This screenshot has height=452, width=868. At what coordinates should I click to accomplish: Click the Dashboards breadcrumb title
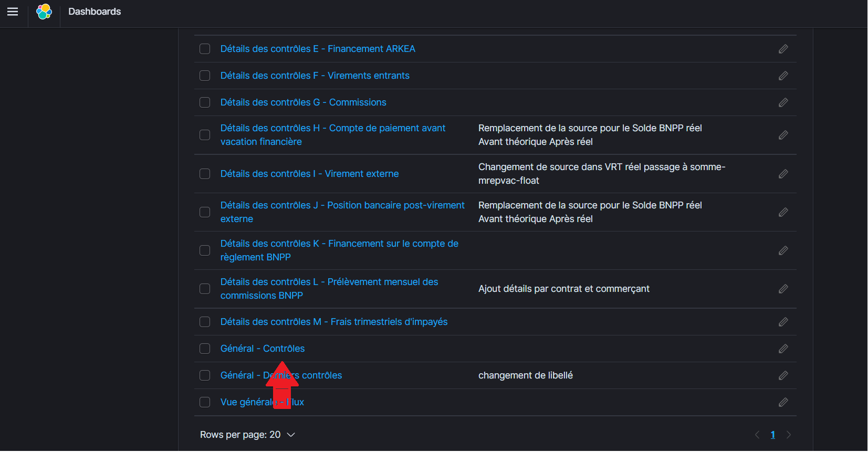pyautogui.click(x=95, y=12)
